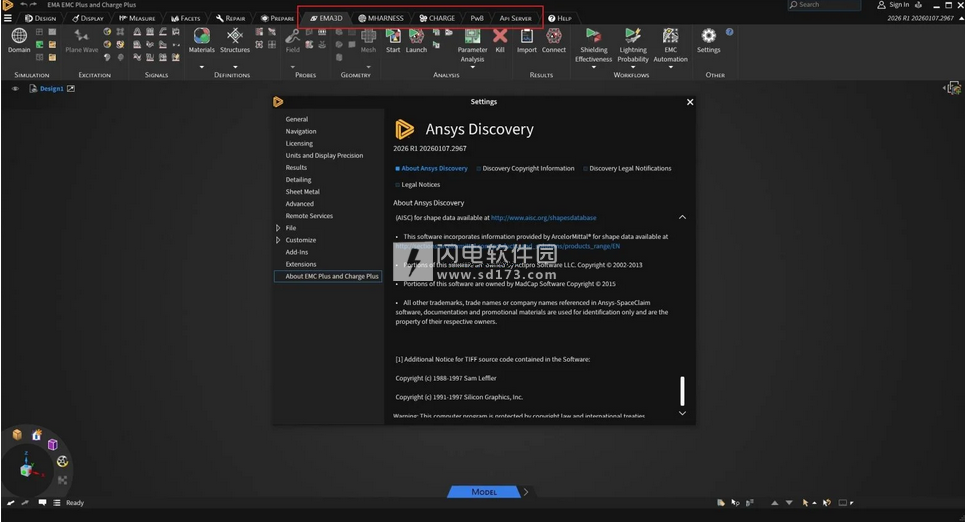Select Licensing in the settings list
965x522 pixels.
tap(299, 143)
